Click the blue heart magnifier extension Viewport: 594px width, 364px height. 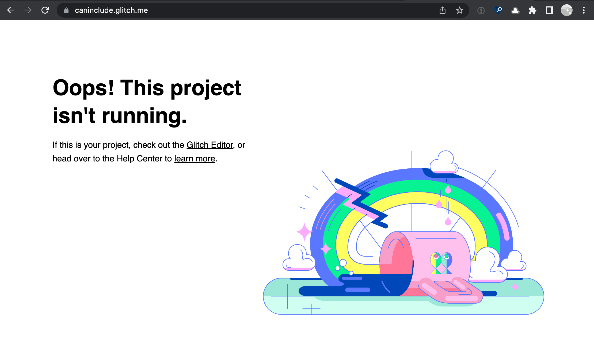point(498,10)
